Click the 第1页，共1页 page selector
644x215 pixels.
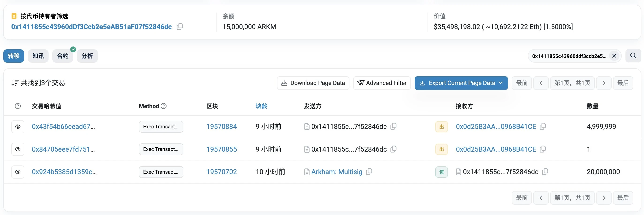[572, 83]
